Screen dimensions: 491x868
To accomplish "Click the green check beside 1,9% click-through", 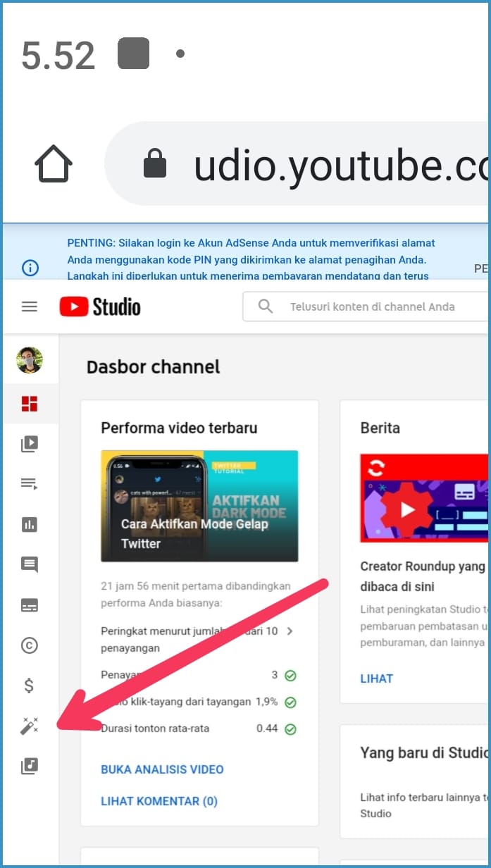I will point(290,702).
